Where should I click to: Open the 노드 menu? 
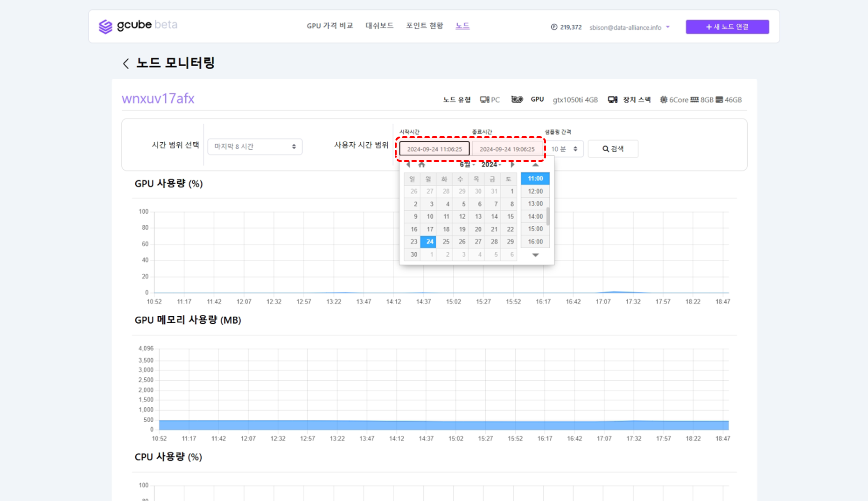pos(462,26)
